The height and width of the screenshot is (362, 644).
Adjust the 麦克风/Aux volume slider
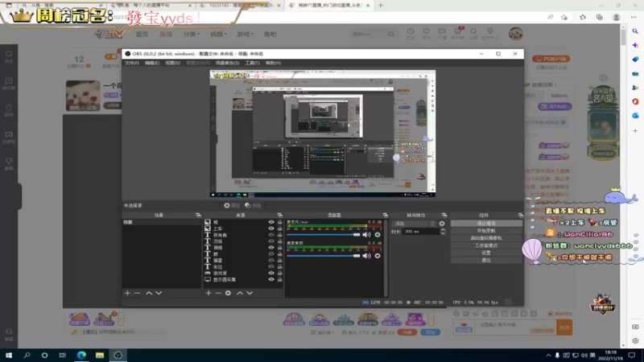click(x=324, y=235)
